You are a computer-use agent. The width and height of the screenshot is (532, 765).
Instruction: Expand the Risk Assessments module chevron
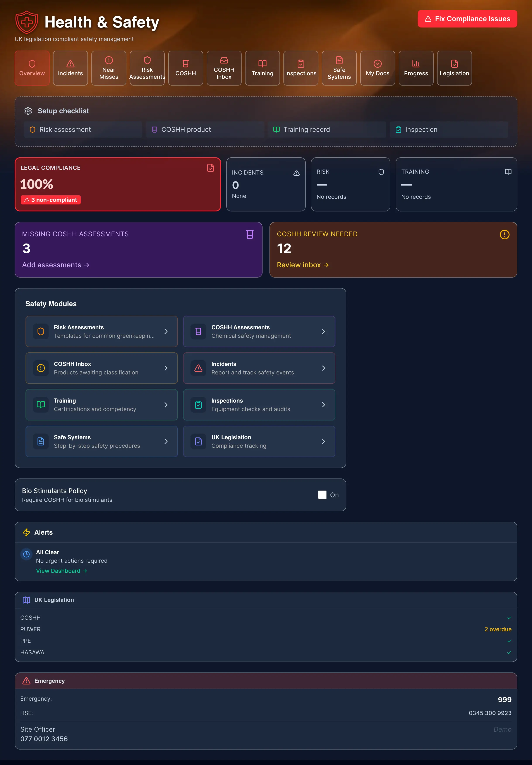(x=166, y=331)
